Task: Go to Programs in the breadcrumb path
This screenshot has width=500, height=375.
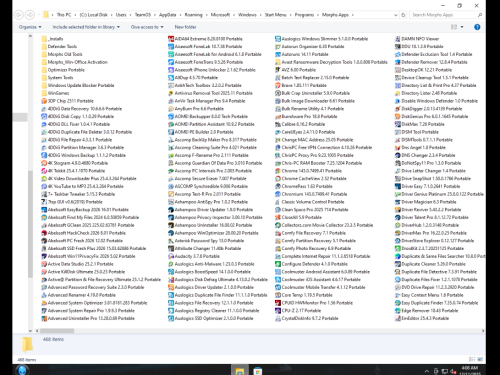Action: click(304, 15)
